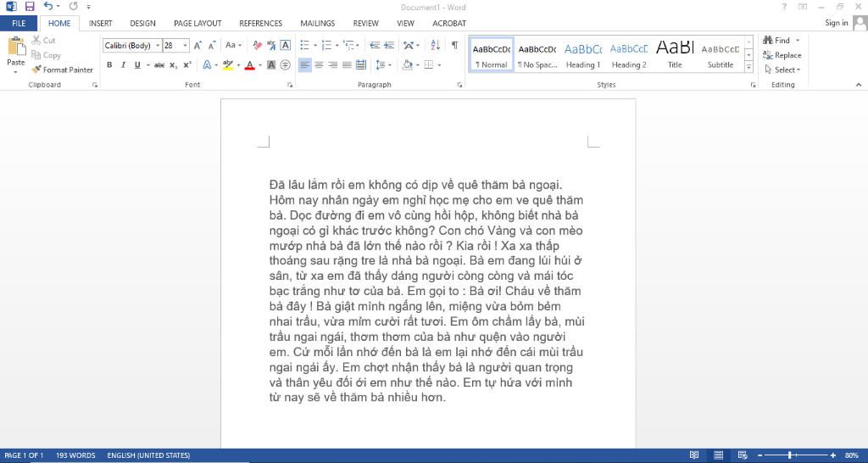The width and height of the screenshot is (868, 463).
Task: Apply the Title style
Action: pyautogui.click(x=675, y=55)
